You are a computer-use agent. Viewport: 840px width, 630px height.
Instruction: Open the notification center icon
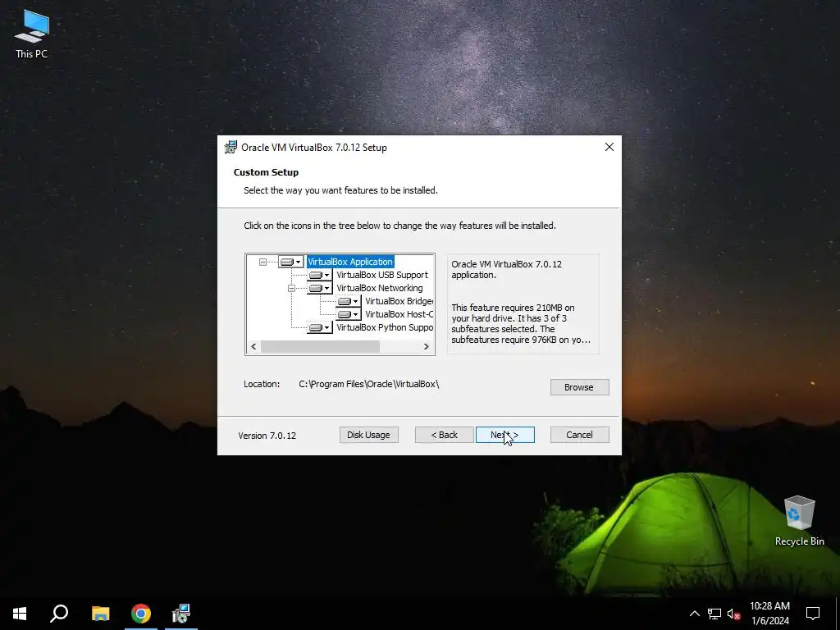(813, 614)
